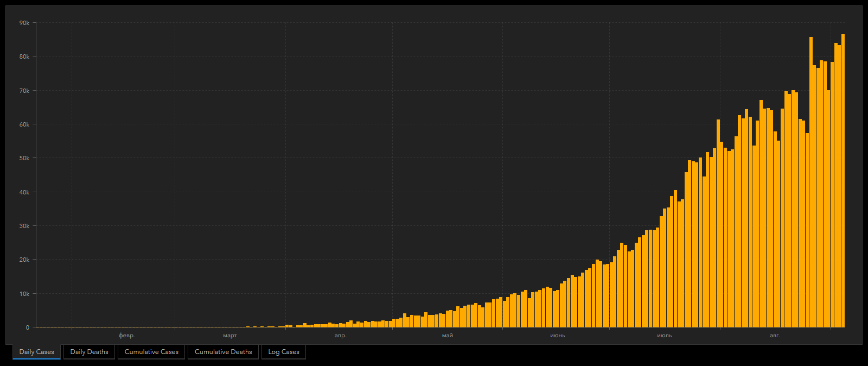Click the 20k y-axis label

pos(24,260)
